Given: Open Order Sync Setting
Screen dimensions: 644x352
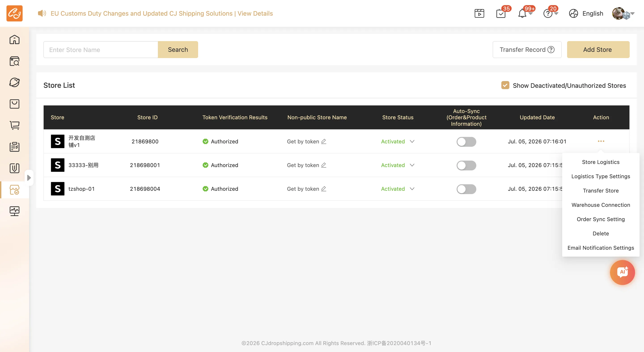Looking at the screenshot, I should 601,219.
